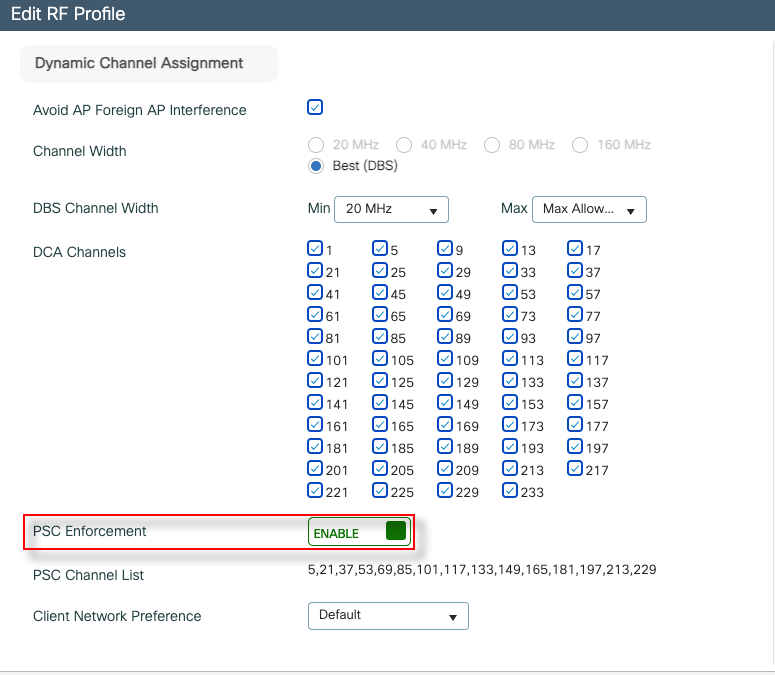Viewport: 775px width, 675px height.
Task: Choose 80 MHz channel width option
Action: pyautogui.click(x=492, y=145)
